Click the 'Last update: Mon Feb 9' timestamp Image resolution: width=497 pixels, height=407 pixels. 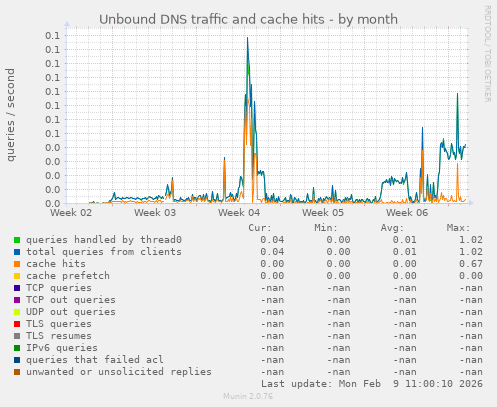point(372,384)
